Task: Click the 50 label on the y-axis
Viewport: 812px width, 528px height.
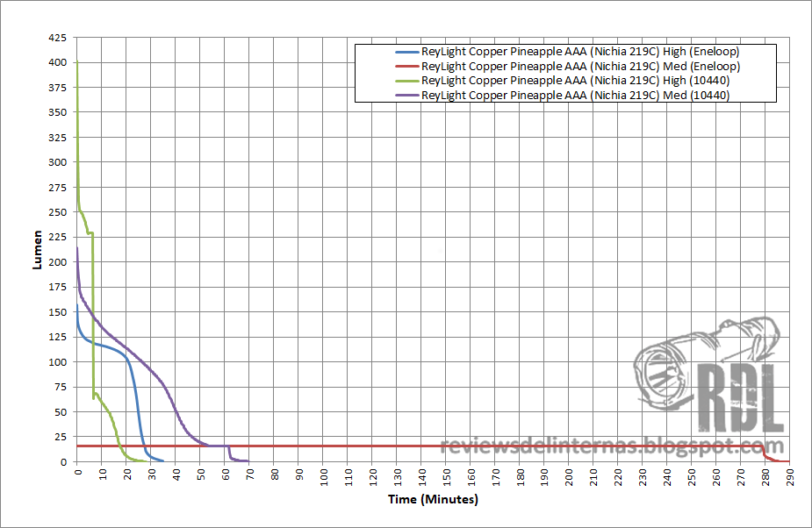Action: (x=61, y=412)
